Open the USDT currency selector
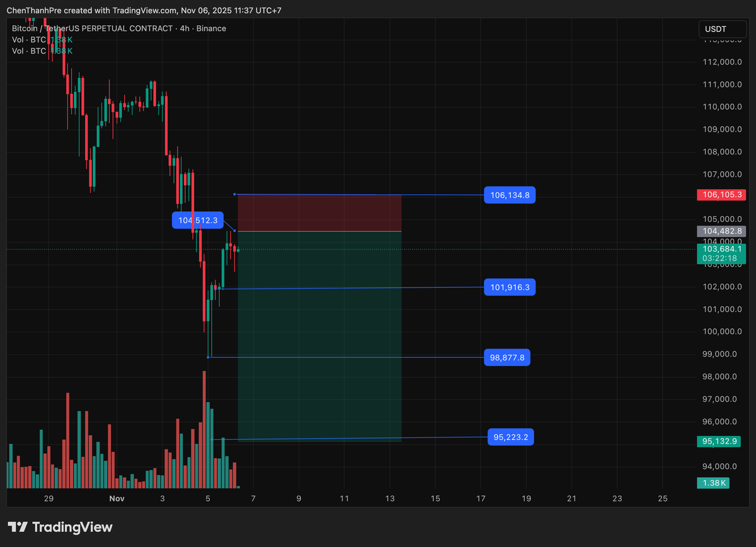Screen dimensions: 756x547 click(x=722, y=29)
